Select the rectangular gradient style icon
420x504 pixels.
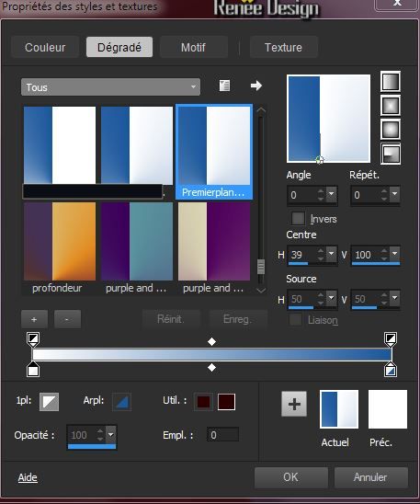tap(391, 106)
